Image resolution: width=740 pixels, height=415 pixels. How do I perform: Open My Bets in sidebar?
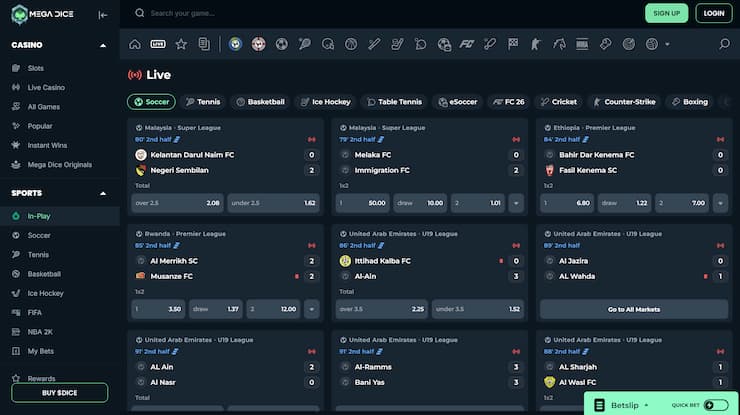point(40,351)
